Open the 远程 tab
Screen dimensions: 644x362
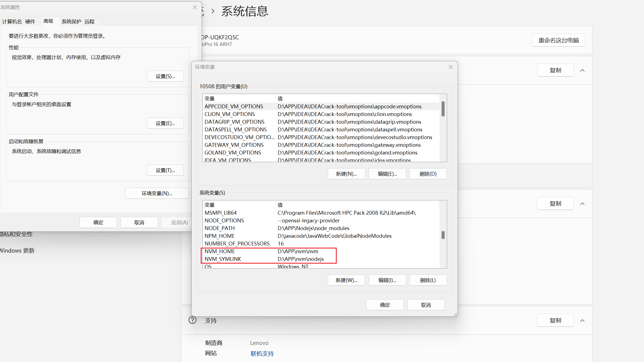click(90, 21)
